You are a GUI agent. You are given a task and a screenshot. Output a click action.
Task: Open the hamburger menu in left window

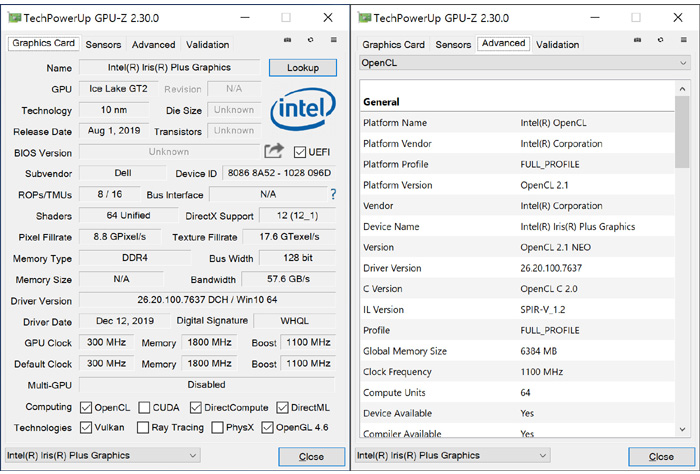pyautogui.click(x=333, y=40)
